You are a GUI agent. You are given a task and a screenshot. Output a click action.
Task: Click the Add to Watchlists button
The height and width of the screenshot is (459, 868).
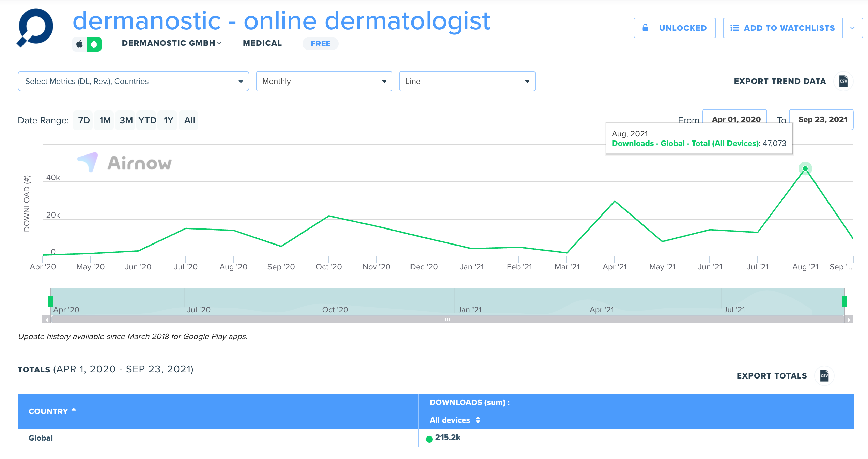[783, 28]
